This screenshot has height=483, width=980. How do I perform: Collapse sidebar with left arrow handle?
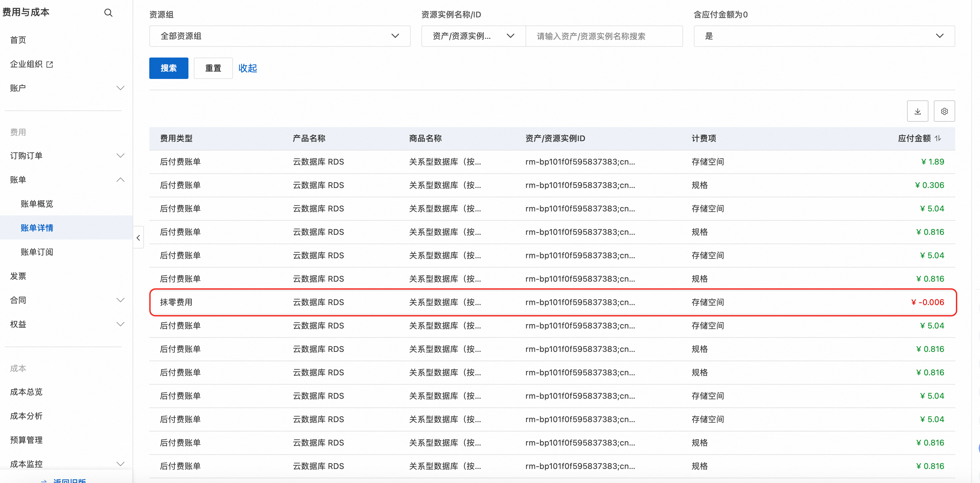click(x=139, y=238)
